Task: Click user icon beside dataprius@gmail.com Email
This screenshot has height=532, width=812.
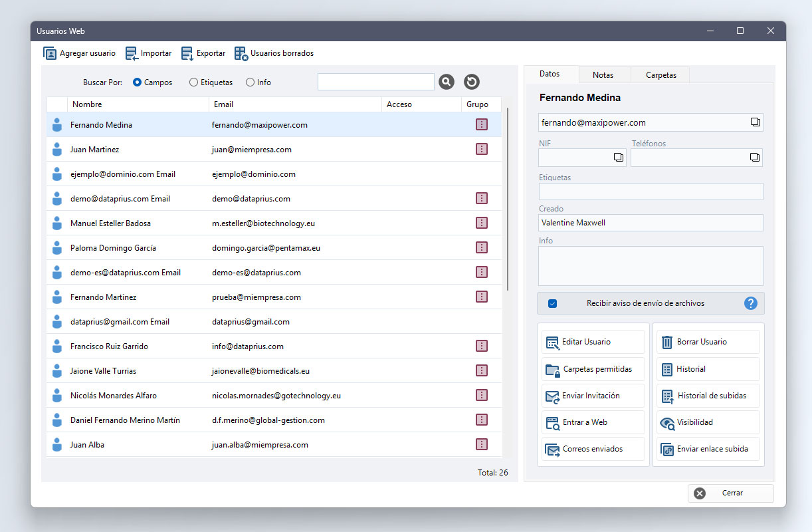Action: click(56, 321)
